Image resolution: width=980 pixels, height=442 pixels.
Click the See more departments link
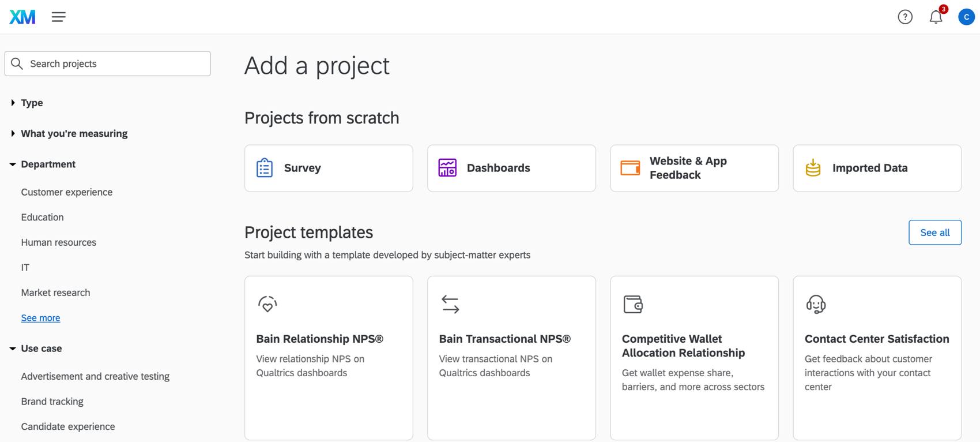pos(40,318)
